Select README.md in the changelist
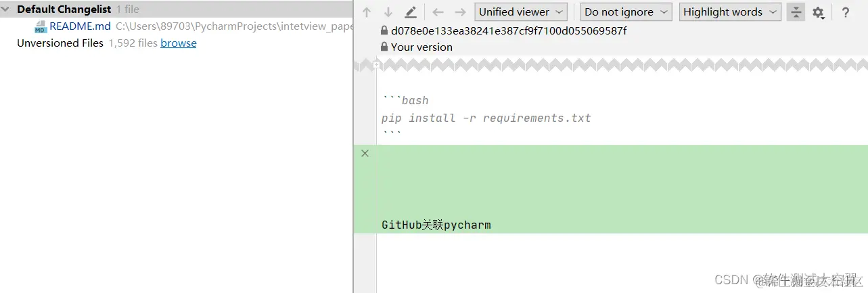Screen dimensions: 868x293 tap(80, 26)
